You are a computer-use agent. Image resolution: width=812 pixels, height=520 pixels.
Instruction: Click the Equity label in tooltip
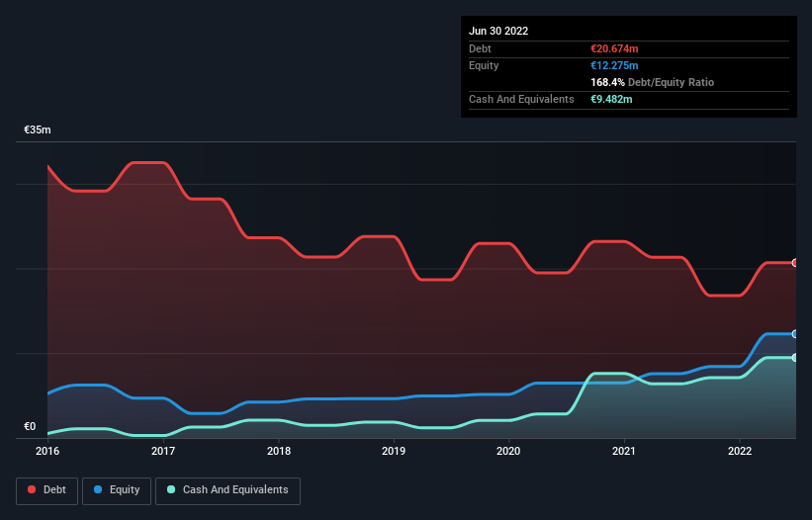(484, 65)
